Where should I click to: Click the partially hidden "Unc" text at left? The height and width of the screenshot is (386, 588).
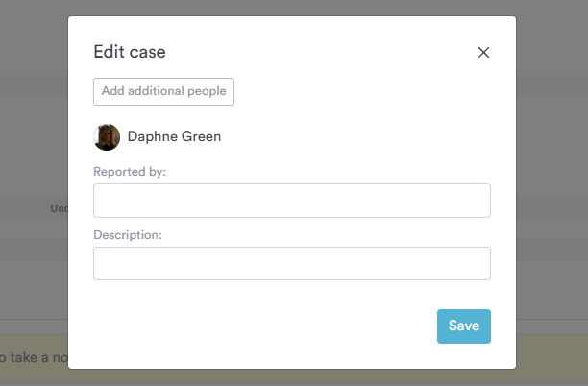[x=58, y=208]
